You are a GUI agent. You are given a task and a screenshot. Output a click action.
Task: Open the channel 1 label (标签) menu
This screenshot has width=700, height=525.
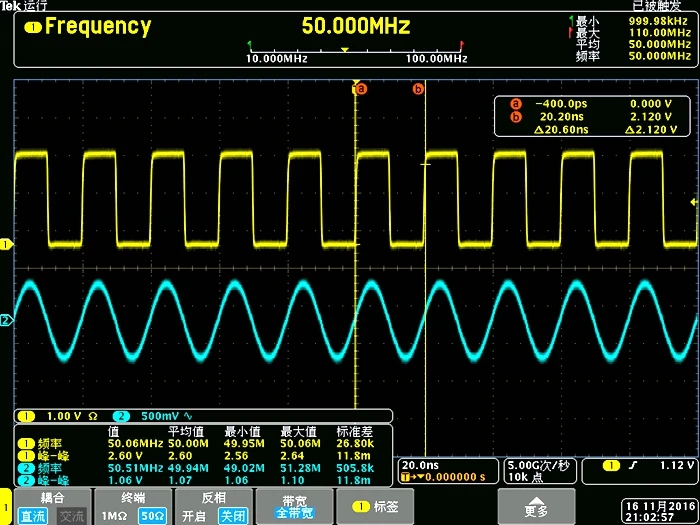click(375, 507)
